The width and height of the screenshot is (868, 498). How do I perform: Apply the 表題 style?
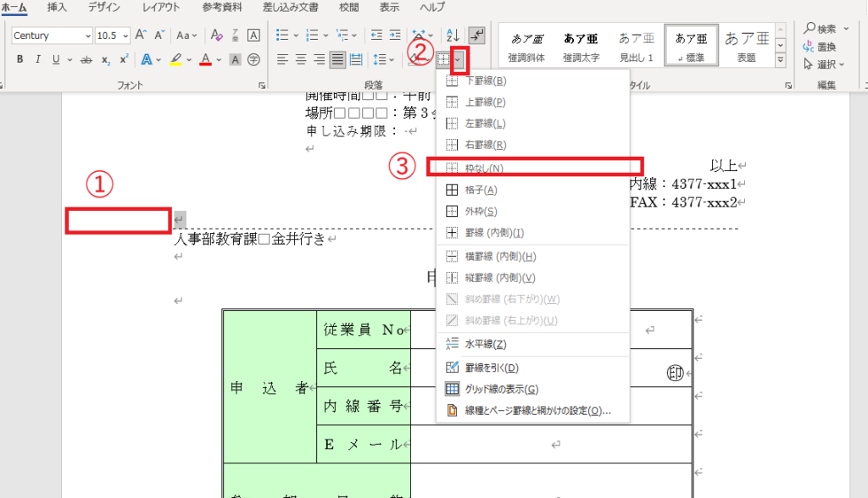(x=746, y=46)
